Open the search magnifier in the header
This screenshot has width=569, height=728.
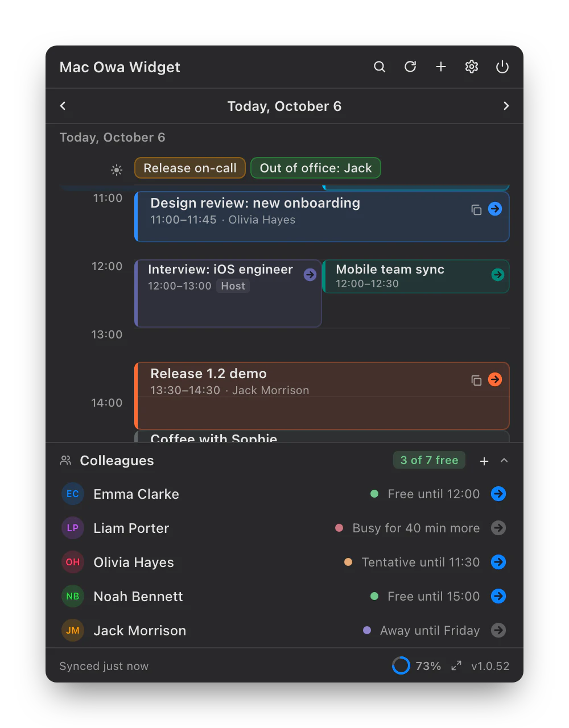coord(380,67)
